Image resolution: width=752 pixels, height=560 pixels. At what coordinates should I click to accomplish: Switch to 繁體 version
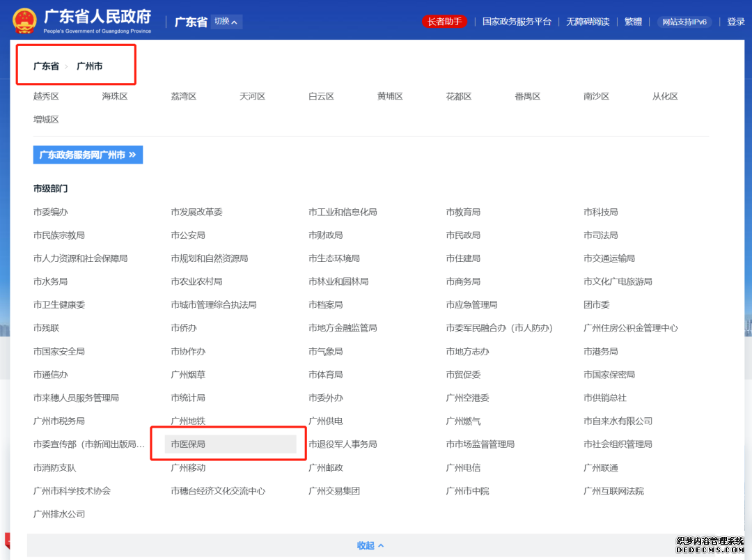coord(633,22)
